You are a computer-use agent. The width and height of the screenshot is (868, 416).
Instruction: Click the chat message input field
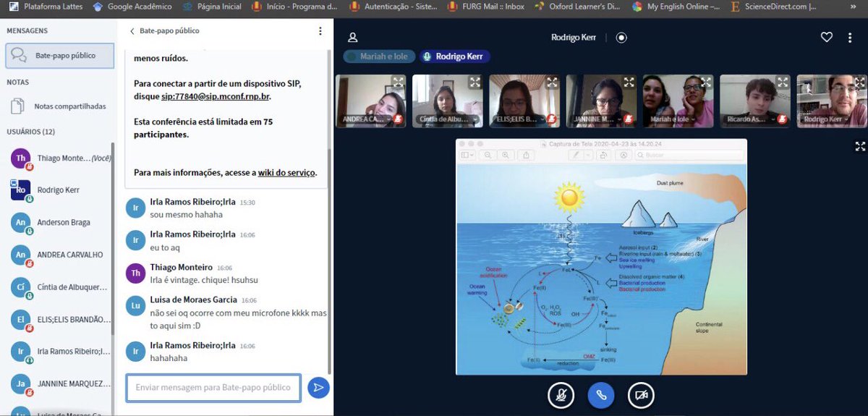tap(213, 388)
